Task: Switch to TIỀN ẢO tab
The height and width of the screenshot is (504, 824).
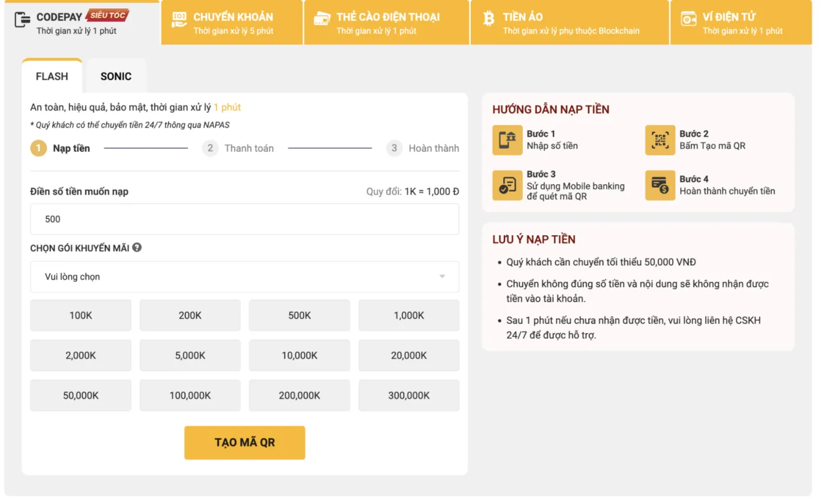Action: [570, 23]
